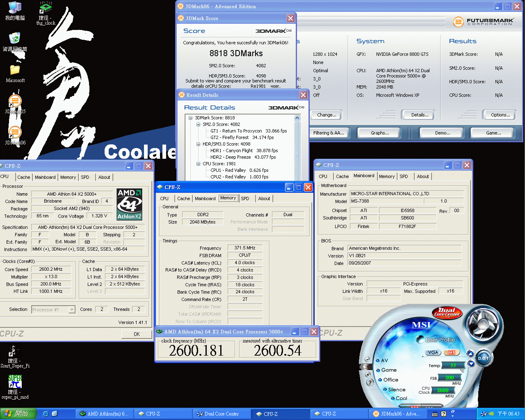Launch the 3DMark05 desktop shortcut

(15, 104)
